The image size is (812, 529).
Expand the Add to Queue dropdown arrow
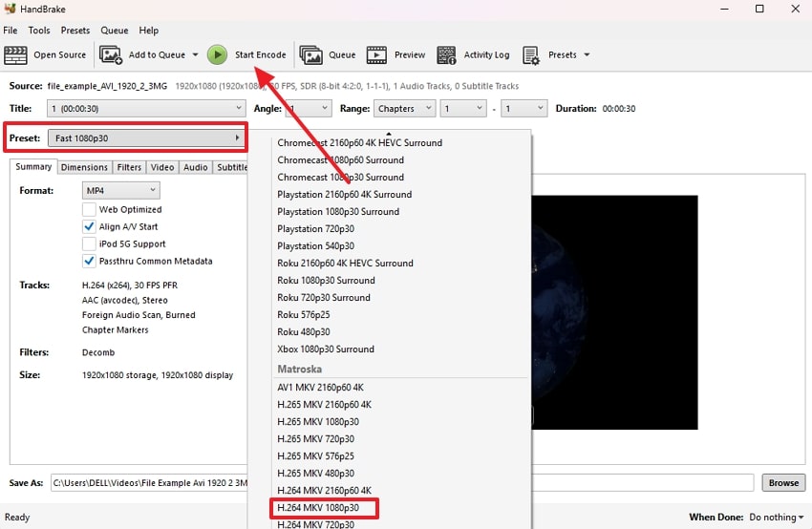pyautogui.click(x=195, y=54)
